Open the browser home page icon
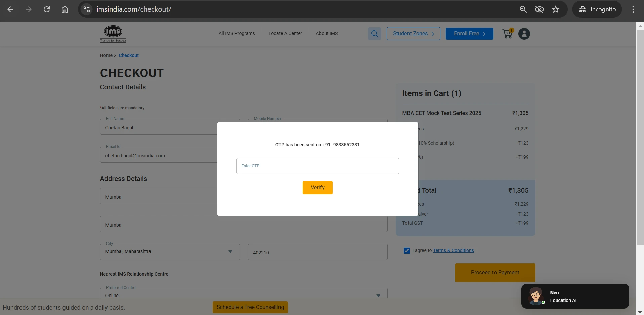644x315 pixels. coord(65,9)
